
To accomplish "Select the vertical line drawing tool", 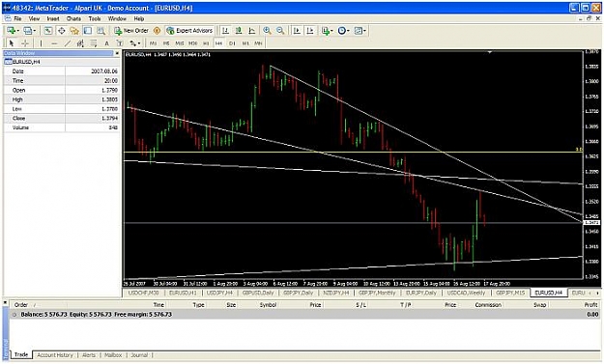I will (41, 43).
